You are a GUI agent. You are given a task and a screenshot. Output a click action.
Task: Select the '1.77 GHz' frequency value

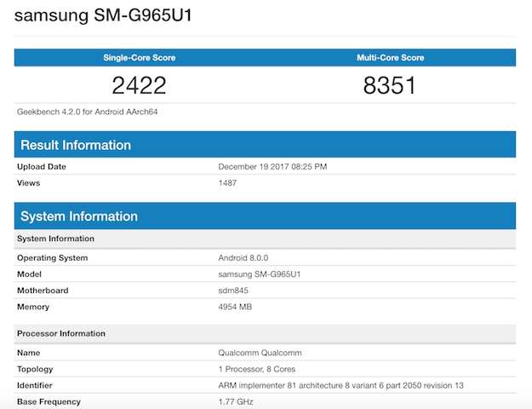pos(236,402)
